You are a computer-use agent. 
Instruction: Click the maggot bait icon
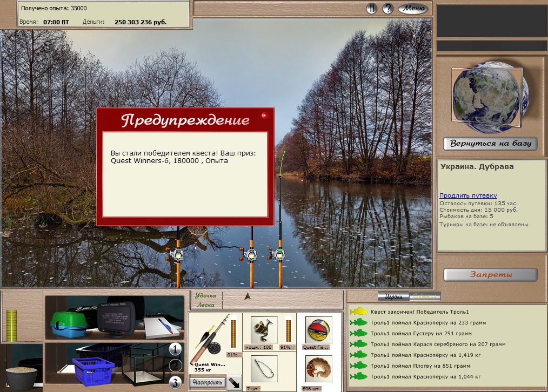click(318, 369)
